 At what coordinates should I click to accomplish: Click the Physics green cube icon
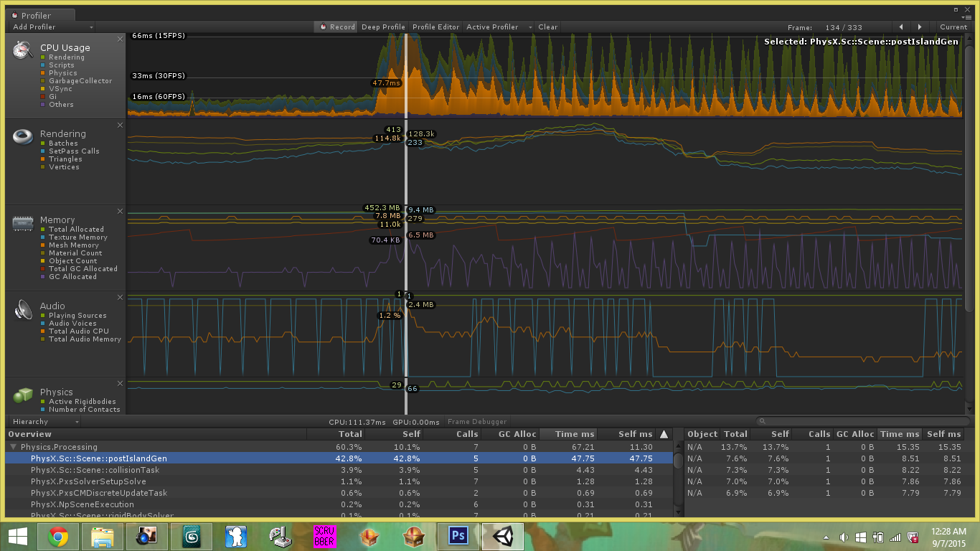click(24, 395)
